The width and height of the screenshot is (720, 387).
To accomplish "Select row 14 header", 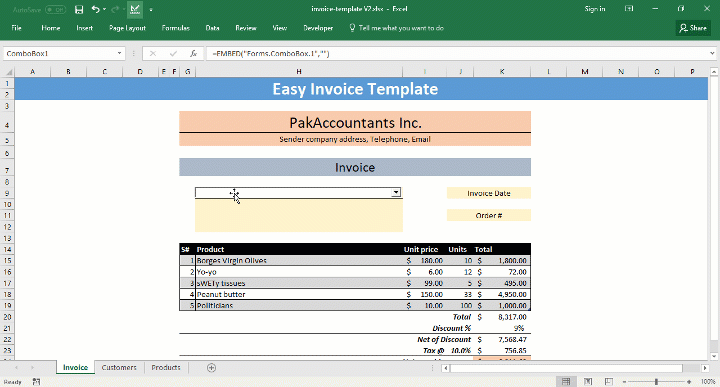I will click(x=7, y=249).
